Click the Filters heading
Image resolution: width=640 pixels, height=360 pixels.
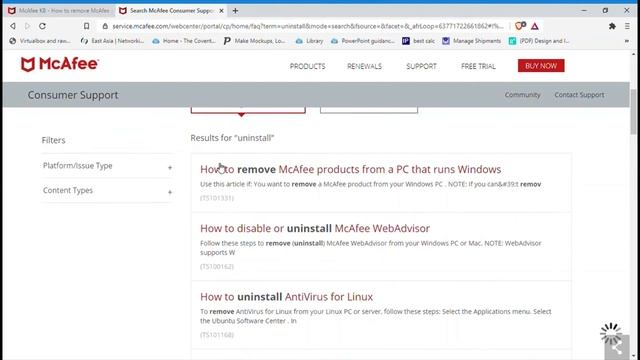click(x=53, y=140)
